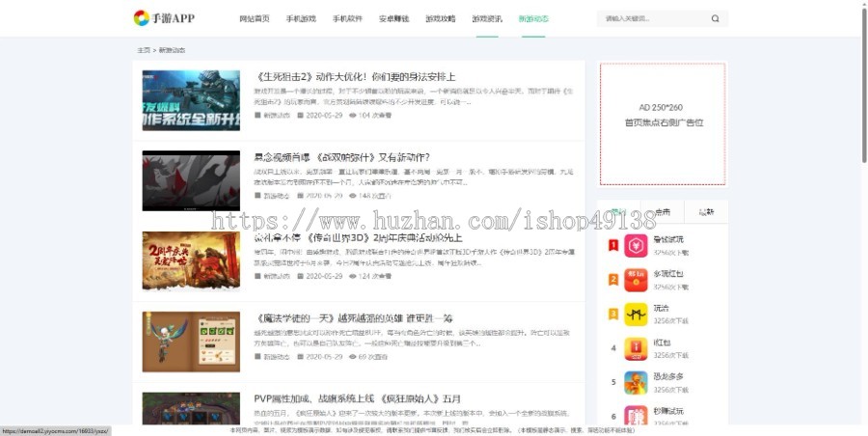
Task: Switch to the 最新 ranking tab
Action: pos(706,211)
